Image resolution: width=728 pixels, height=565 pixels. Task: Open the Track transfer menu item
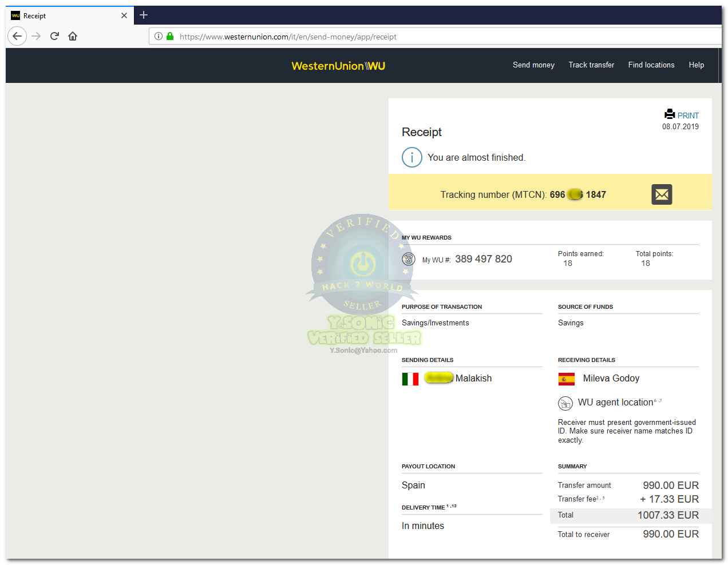pyautogui.click(x=591, y=65)
